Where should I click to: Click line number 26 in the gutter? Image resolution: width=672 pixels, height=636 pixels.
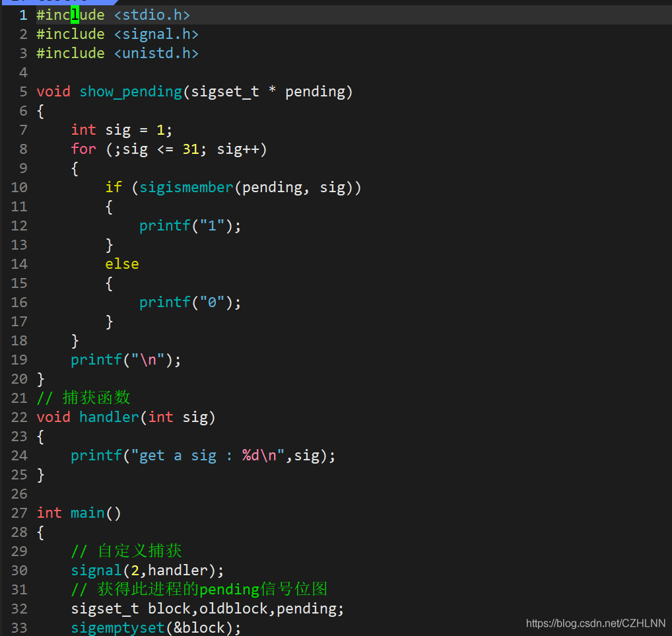click(19, 493)
